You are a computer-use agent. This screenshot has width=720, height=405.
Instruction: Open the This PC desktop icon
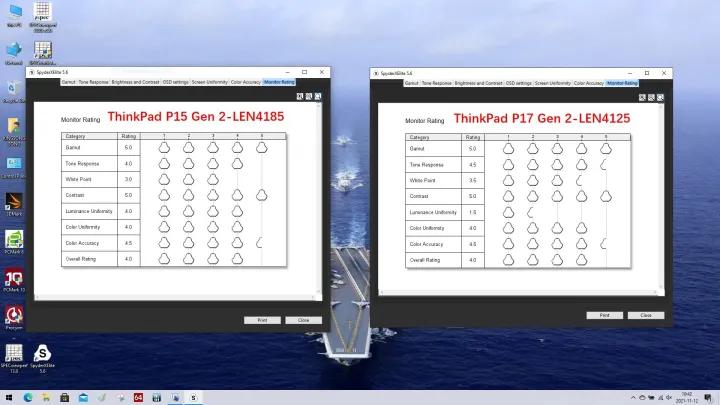click(x=14, y=15)
